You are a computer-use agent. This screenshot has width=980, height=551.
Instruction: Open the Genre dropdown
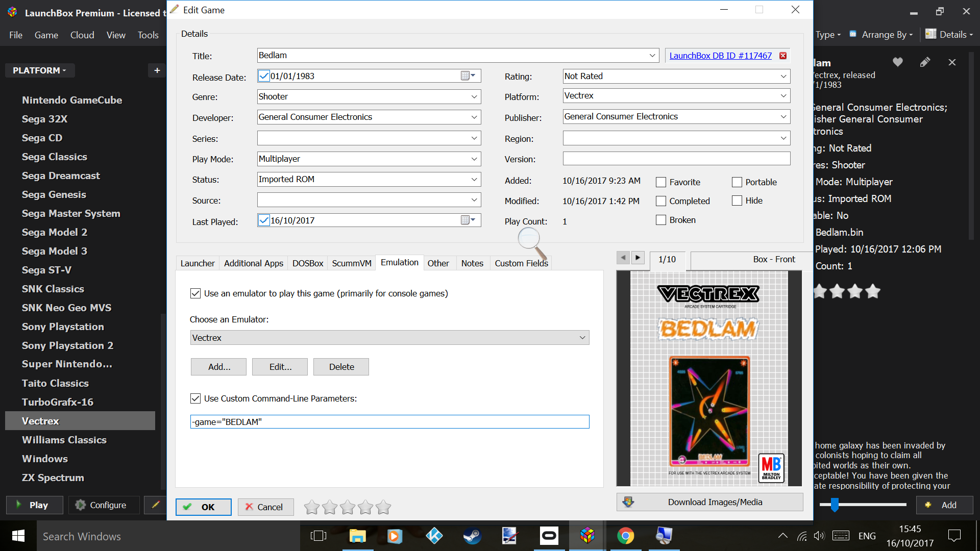click(474, 96)
